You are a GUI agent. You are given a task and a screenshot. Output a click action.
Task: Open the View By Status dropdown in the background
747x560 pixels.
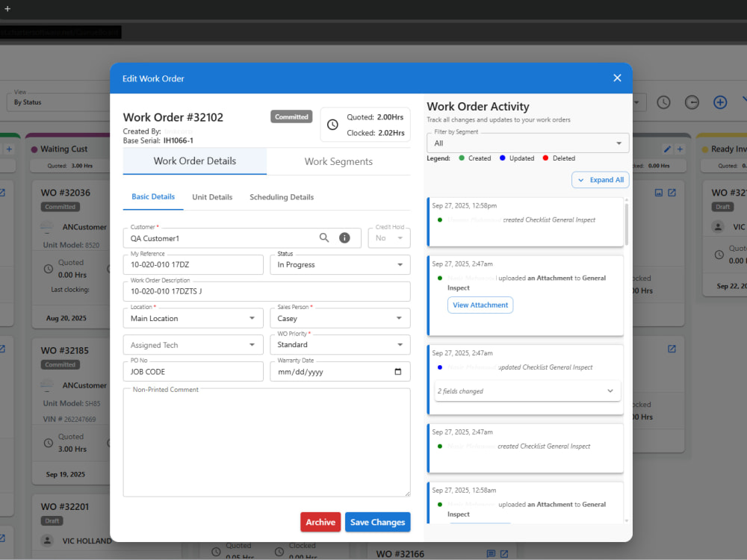pos(58,102)
